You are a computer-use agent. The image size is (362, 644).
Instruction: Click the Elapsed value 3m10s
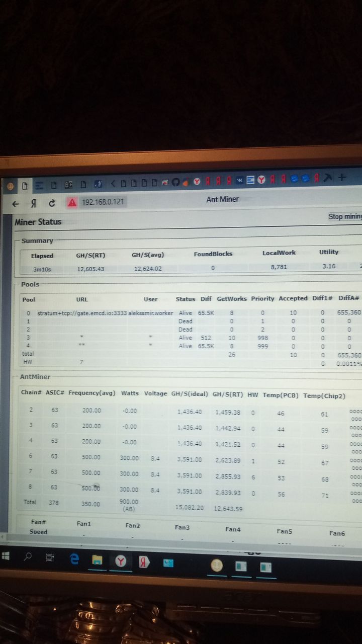click(42, 269)
